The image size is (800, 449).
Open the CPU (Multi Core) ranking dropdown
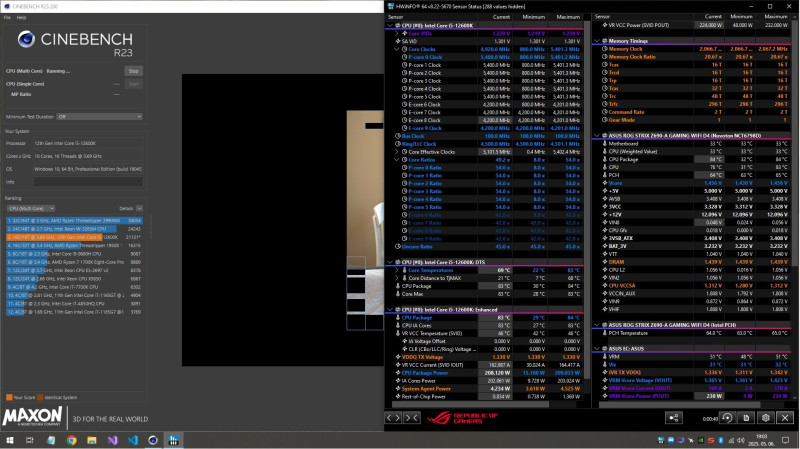click(31, 209)
